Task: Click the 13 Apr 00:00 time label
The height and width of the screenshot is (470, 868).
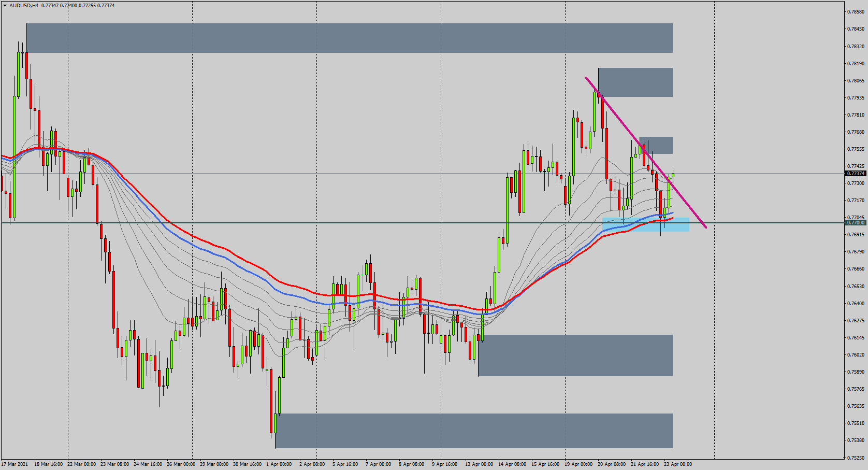Action: pos(479,464)
